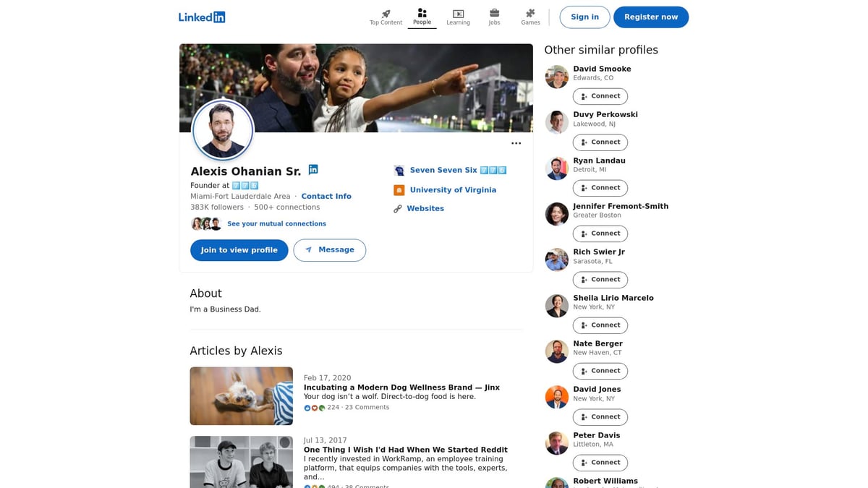Click the University of Virginia school logo
The image size is (868, 488).
coord(399,189)
